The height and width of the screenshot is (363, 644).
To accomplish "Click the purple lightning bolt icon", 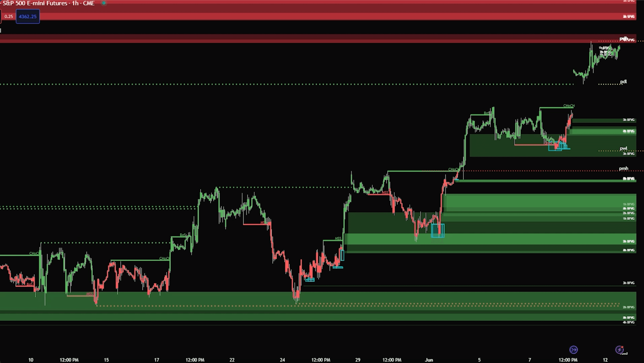I will (619, 349).
